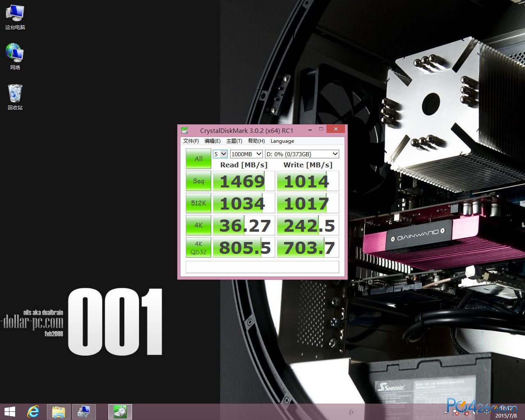
Task: Click the 4K read result 36.27
Action: click(x=244, y=225)
